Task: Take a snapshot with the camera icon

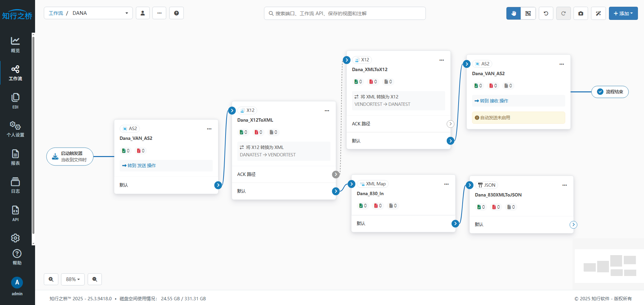Action: (581, 13)
